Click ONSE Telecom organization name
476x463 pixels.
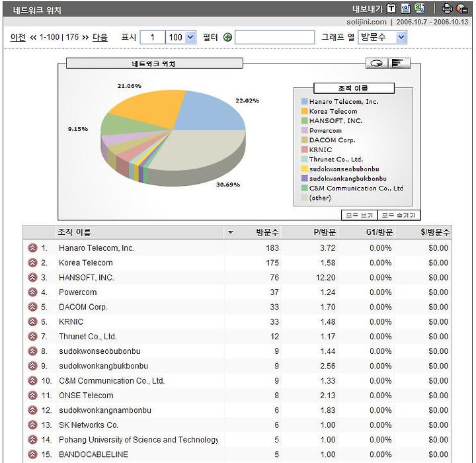[x=86, y=396]
